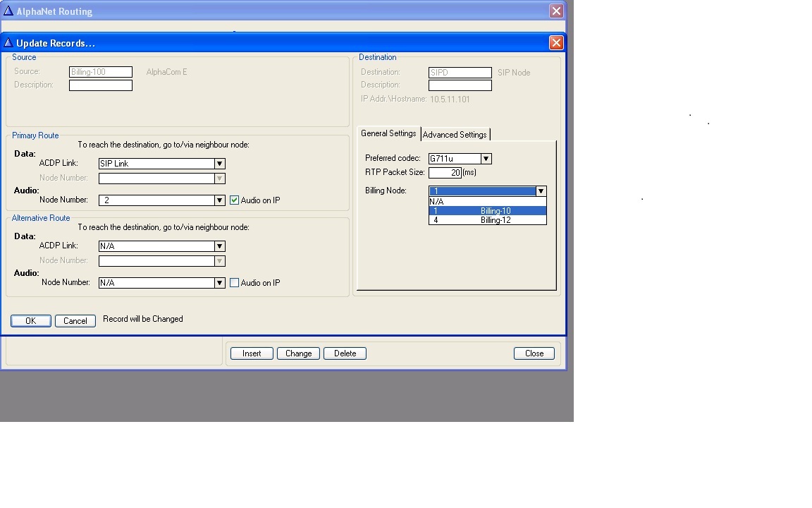Click the RTP Packet Size field
Screen dimensions: 812x508
tap(445, 173)
